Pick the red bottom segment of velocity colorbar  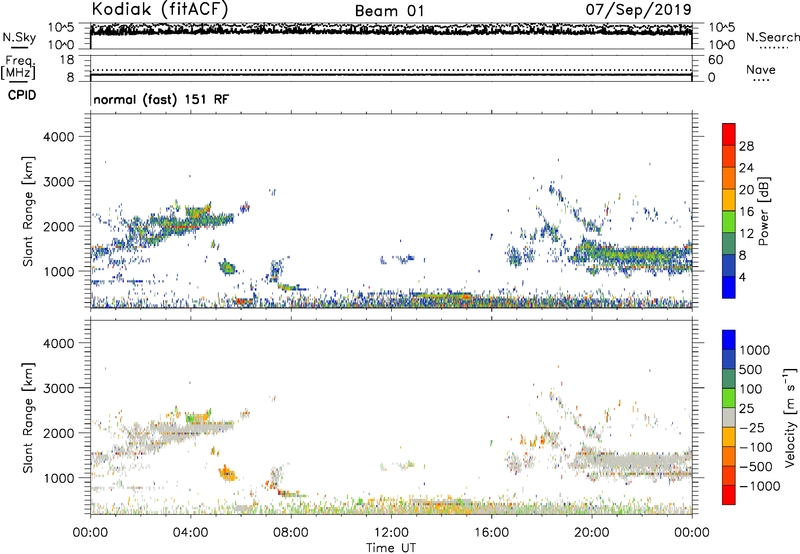(x=729, y=495)
